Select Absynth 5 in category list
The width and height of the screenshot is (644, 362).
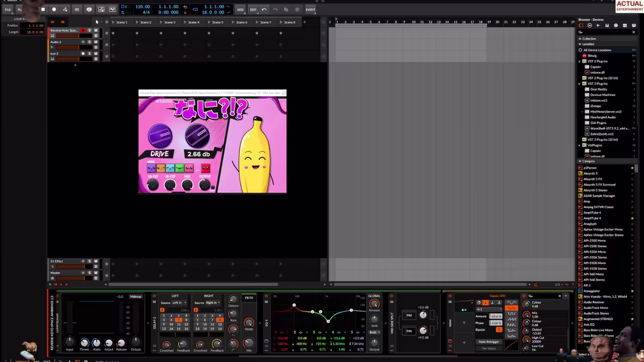click(591, 173)
